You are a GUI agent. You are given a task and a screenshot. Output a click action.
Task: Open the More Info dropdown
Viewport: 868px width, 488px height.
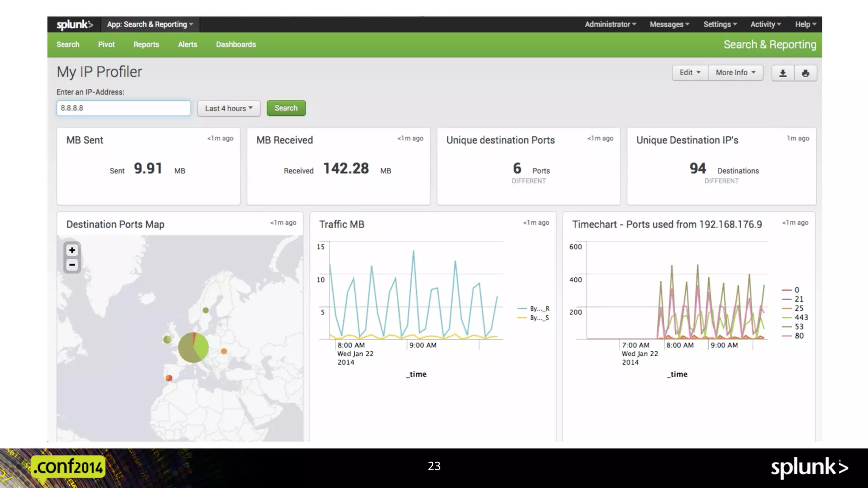(x=735, y=72)
